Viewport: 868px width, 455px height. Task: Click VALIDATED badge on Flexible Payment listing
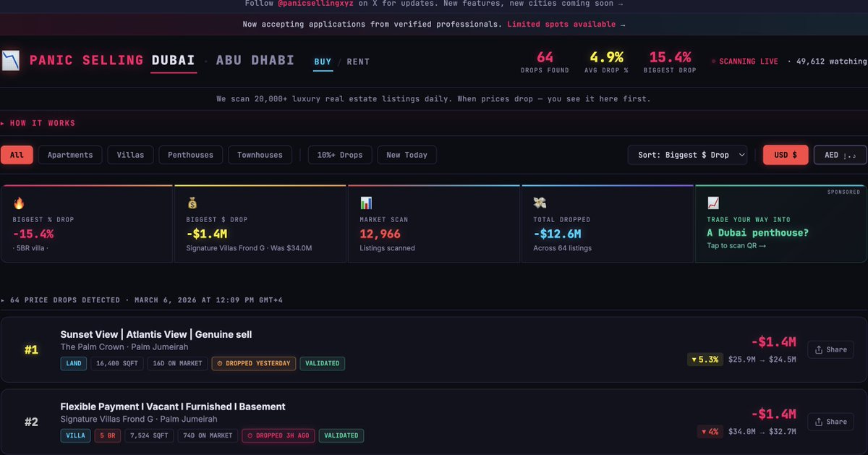pos(341,435)
